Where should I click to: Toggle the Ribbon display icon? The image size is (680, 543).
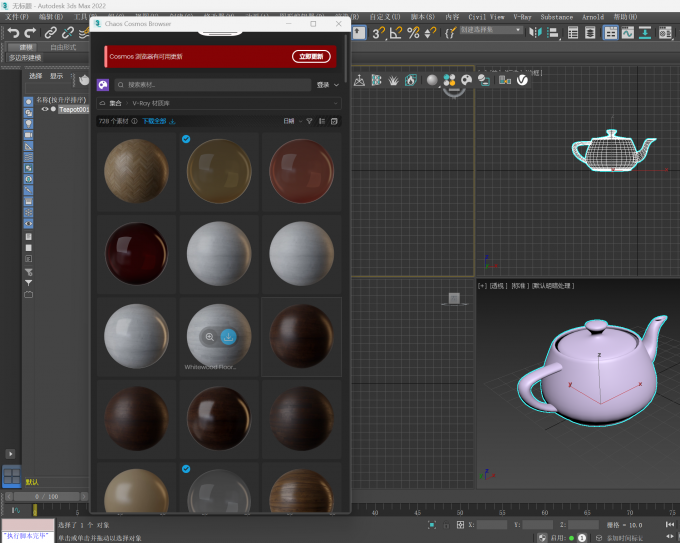611,33
